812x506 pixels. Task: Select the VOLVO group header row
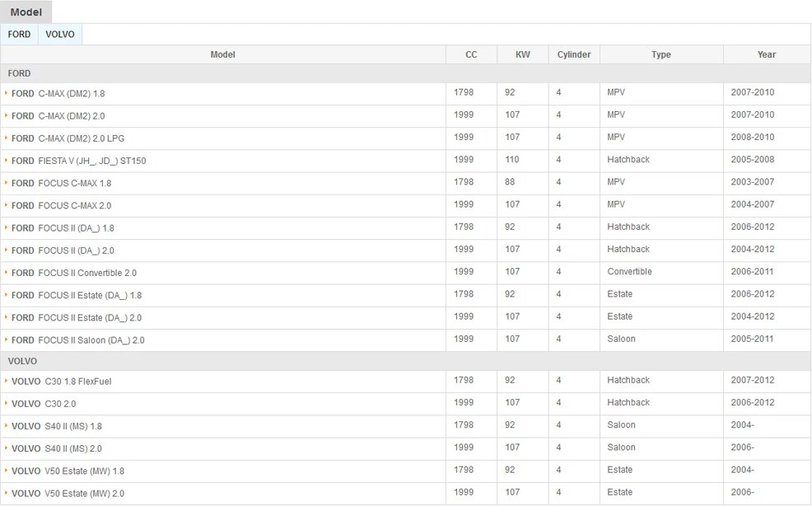click(405, 361)
